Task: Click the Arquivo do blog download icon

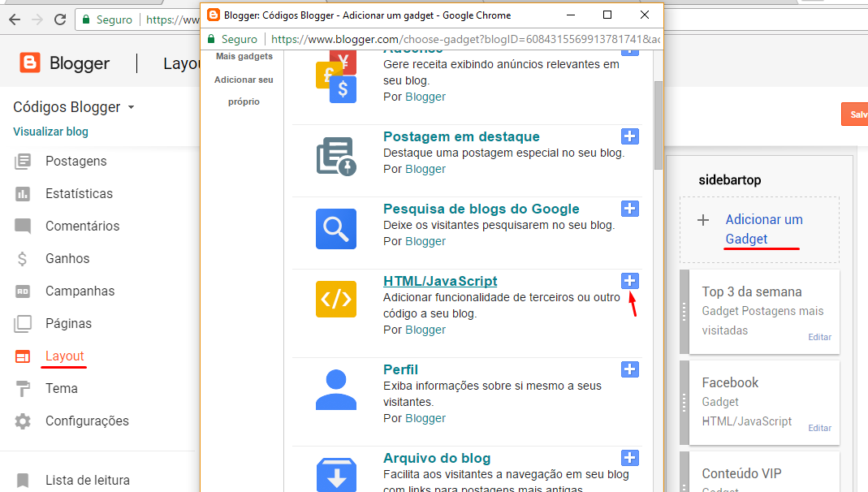Action: (336, 475)
